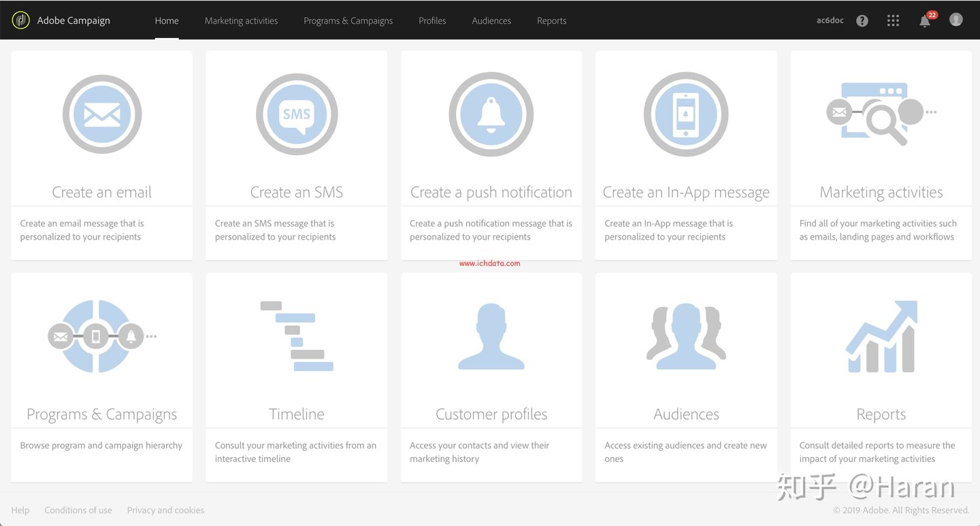This screenshot has height=526, width=980.
Task: Open Reports in top navigation
Action: (551, 20)
